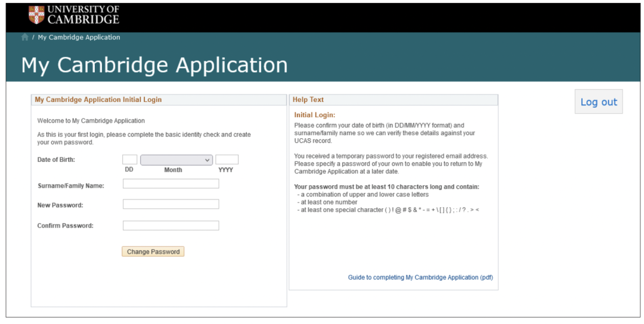Select the Surname/Family Name text box
Screen dimensions: 644x324
coord(171,184)
